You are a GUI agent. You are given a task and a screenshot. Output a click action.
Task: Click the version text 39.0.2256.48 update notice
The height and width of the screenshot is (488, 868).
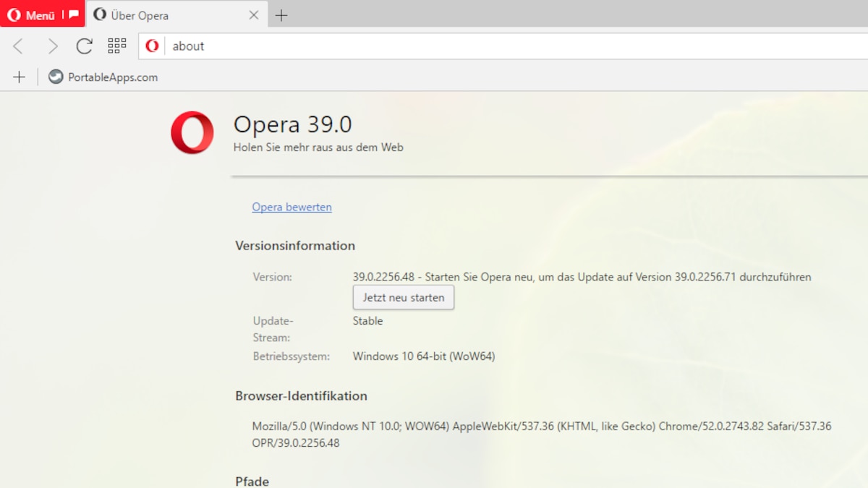tap(582, 277)
